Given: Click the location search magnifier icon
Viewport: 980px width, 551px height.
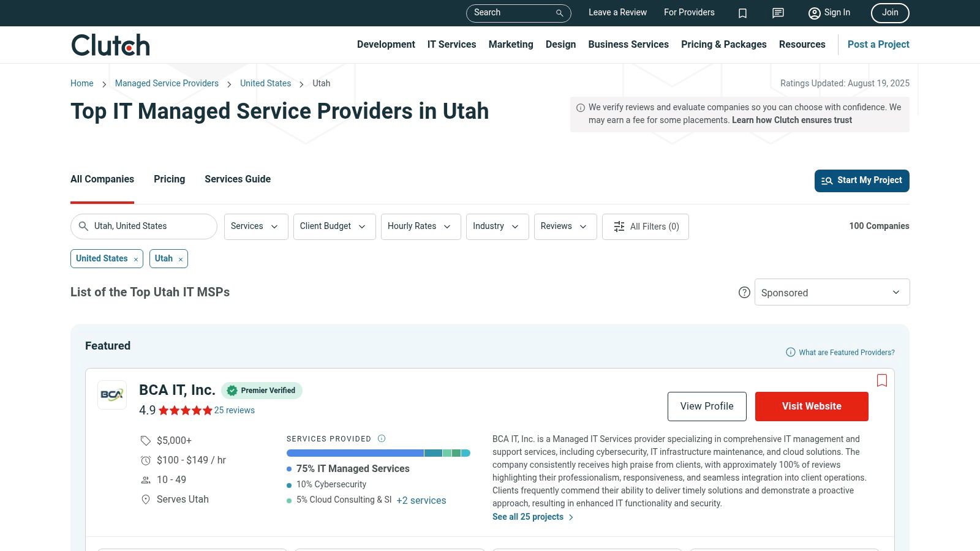Looking at the screenshot, I should click(x=84, y=227).
